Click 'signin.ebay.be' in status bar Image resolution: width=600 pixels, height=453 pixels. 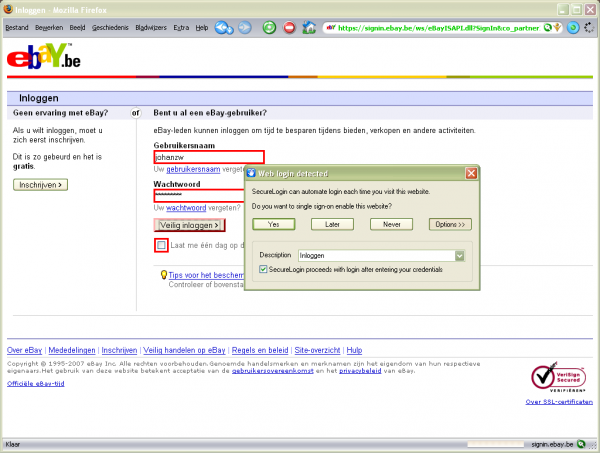click(552, 444)
